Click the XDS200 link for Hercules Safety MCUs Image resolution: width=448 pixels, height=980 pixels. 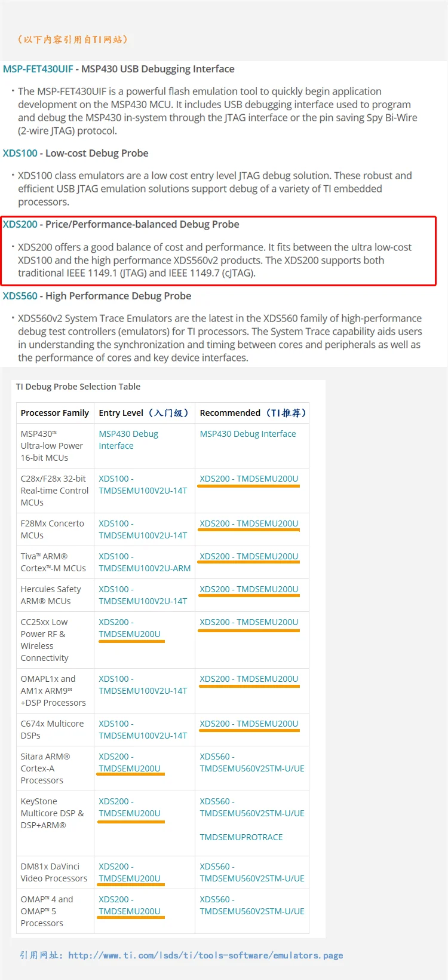pos(249,589)
